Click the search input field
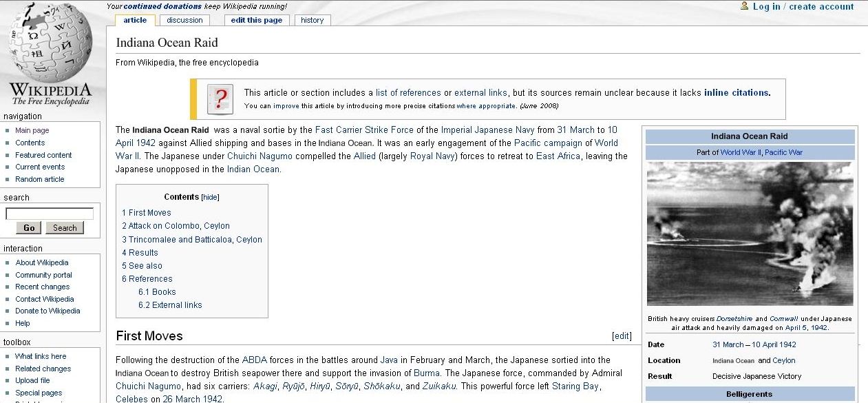The width and height of the screenshot is (868, 403). 50,214
